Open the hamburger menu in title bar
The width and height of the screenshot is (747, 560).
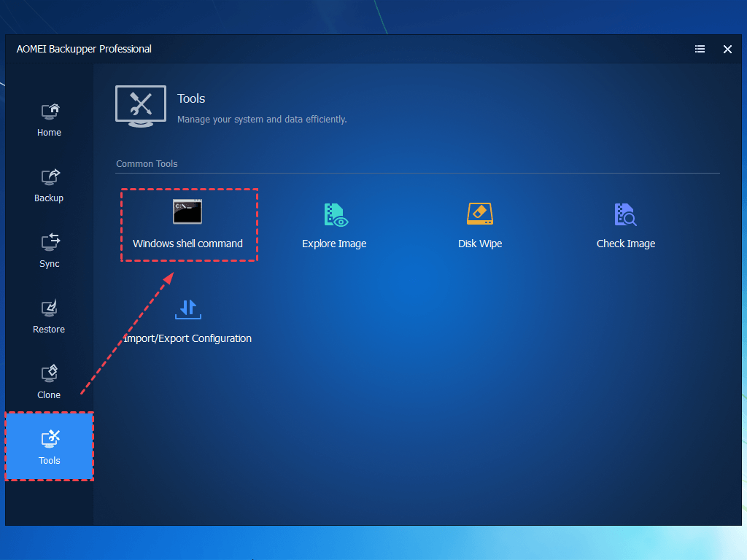(x=700, y=49)
